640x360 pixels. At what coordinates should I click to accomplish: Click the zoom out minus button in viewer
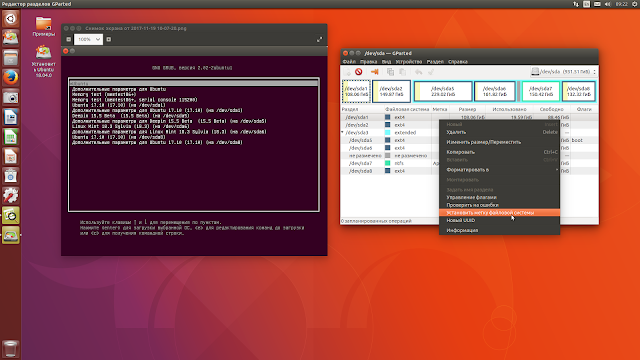[x=69, y=40]
